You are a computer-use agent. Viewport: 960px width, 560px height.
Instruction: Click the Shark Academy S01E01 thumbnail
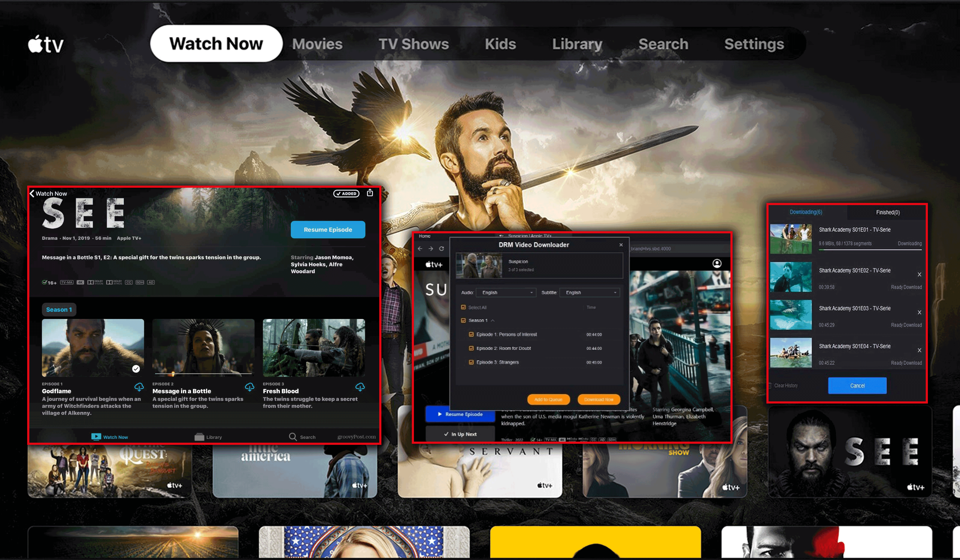point(791,239)
